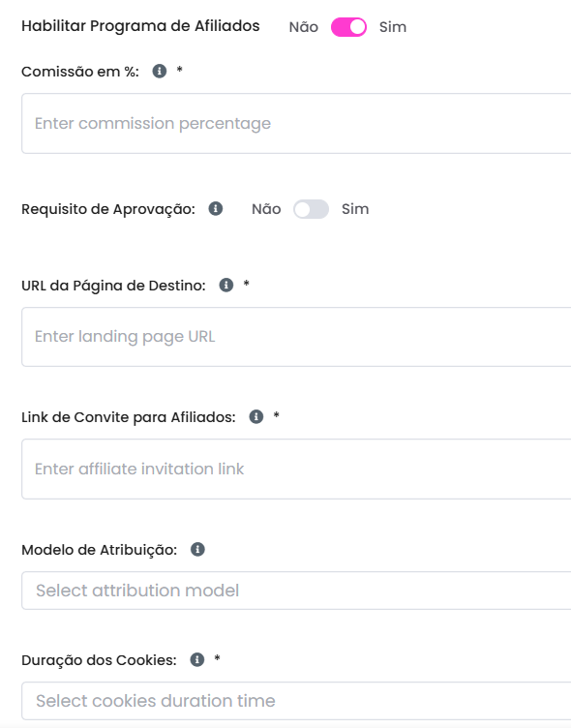This screenshot has height=728, width=571.
Task: Click the Modelo de Atribuição label
Action: (100, 550)
